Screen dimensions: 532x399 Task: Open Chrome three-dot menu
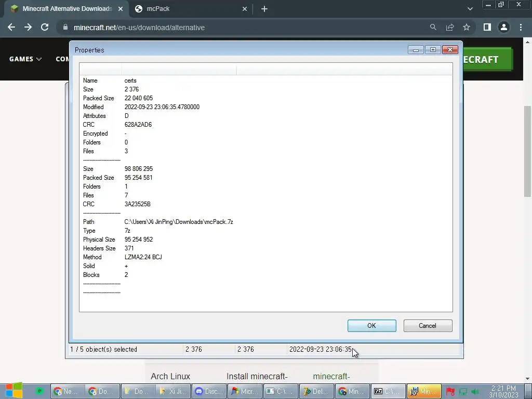pyautogui.click(x=521, y=27)
